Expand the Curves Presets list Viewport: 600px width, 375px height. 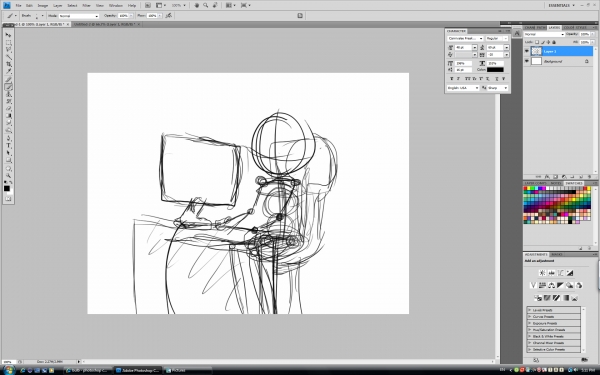(554, 316)
